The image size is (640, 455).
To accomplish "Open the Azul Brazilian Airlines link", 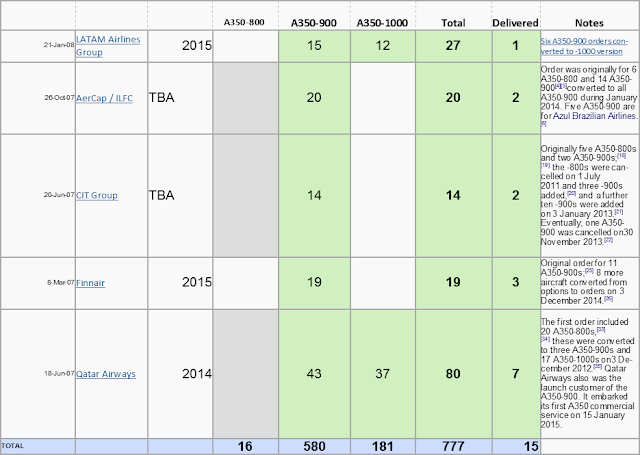I will tap(594, 116).
